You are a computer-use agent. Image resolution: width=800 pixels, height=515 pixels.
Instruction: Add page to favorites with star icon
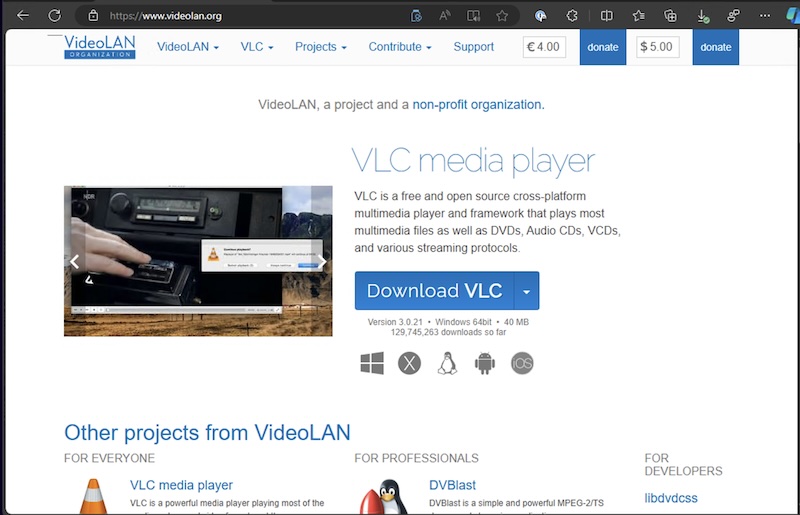coord(502,16)
